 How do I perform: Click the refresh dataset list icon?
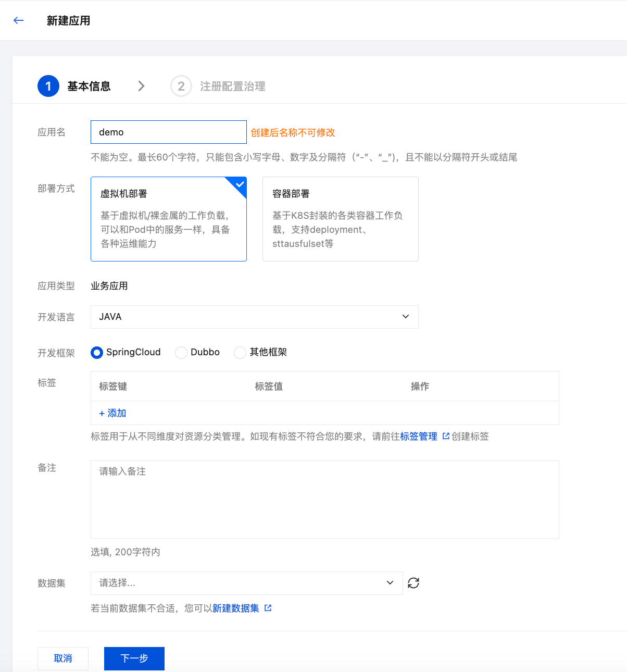[x=413, y=583]
